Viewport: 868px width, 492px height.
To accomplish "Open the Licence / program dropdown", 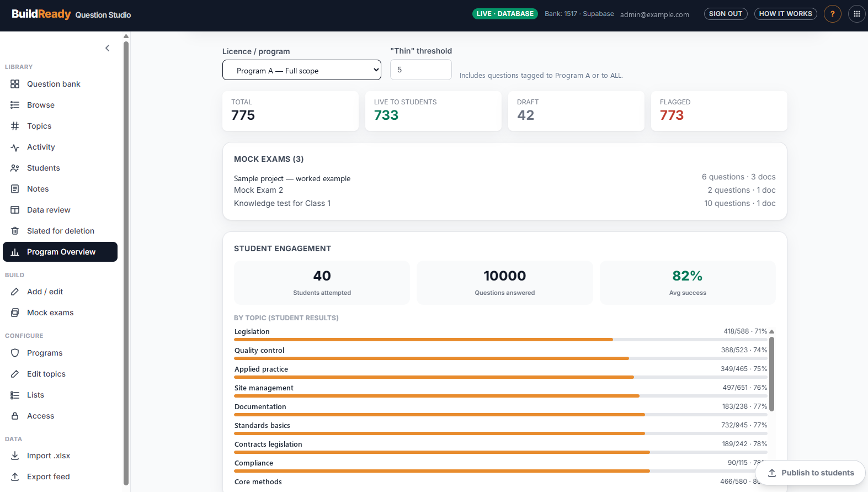I will click(x=302, y=70).
